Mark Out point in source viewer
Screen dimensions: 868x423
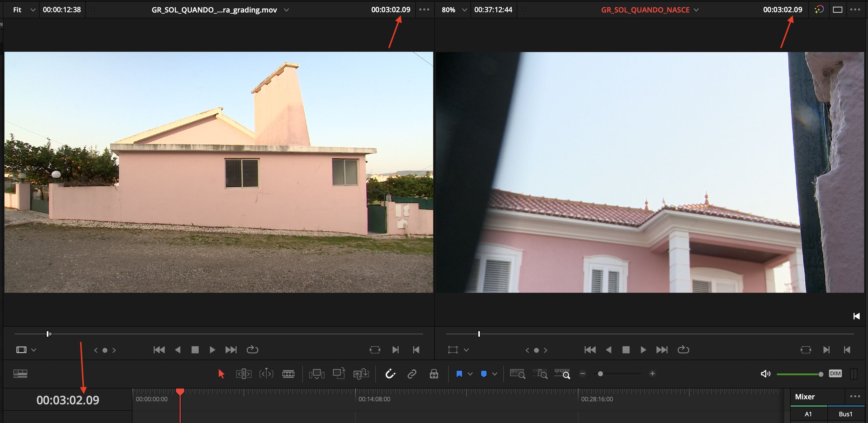[416, 350]
